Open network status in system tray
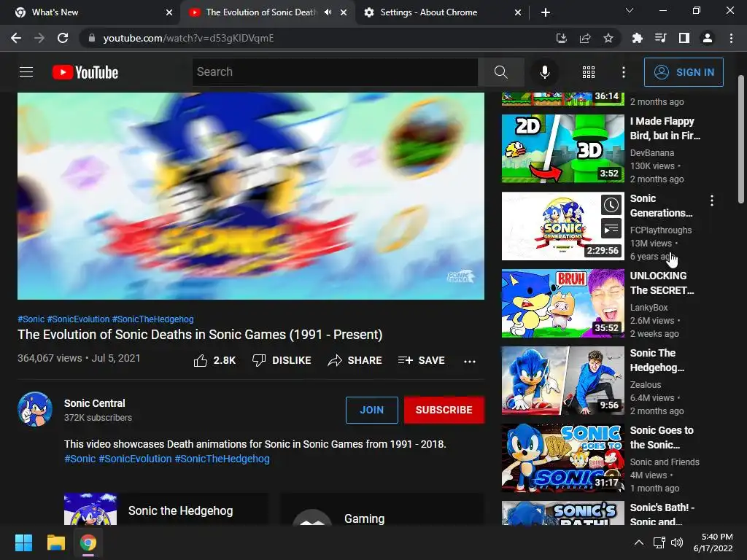Image resolution: width=747 pixels, height=560 pixels. [x=659, y=542]
